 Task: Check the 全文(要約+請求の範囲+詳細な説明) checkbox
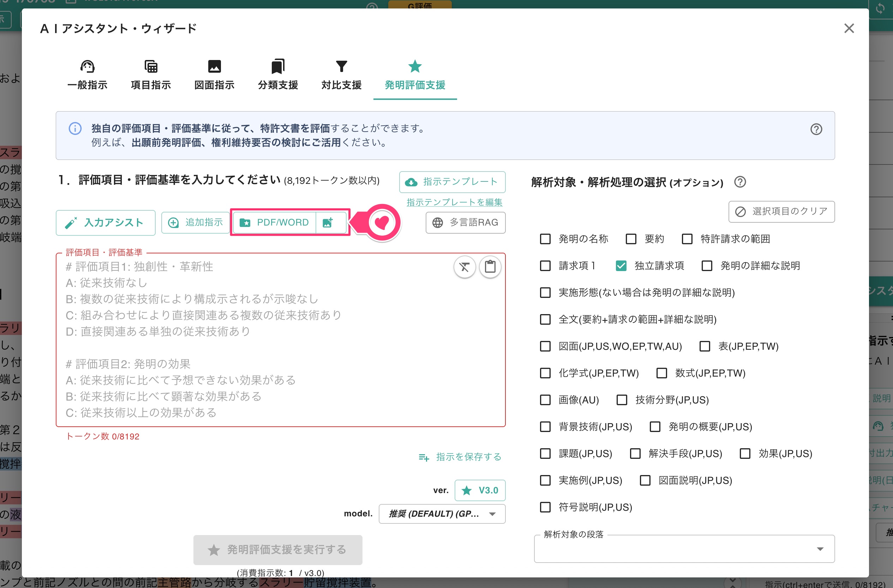click(x=545, y=319)
